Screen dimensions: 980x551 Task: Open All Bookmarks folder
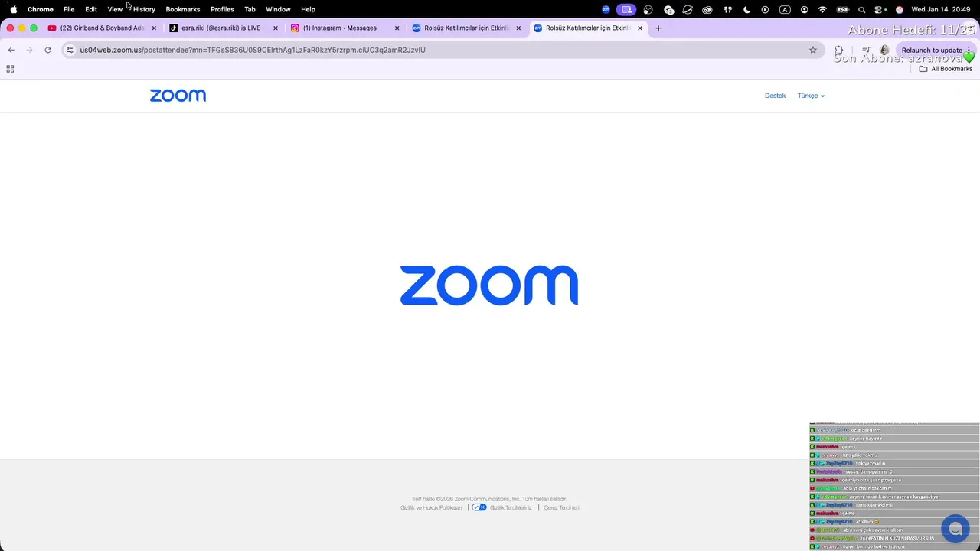946,69
